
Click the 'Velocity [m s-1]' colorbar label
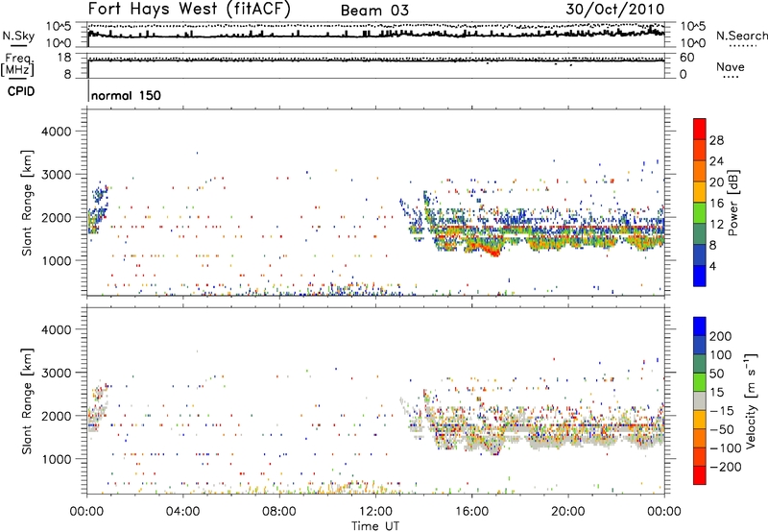[751, 400]
